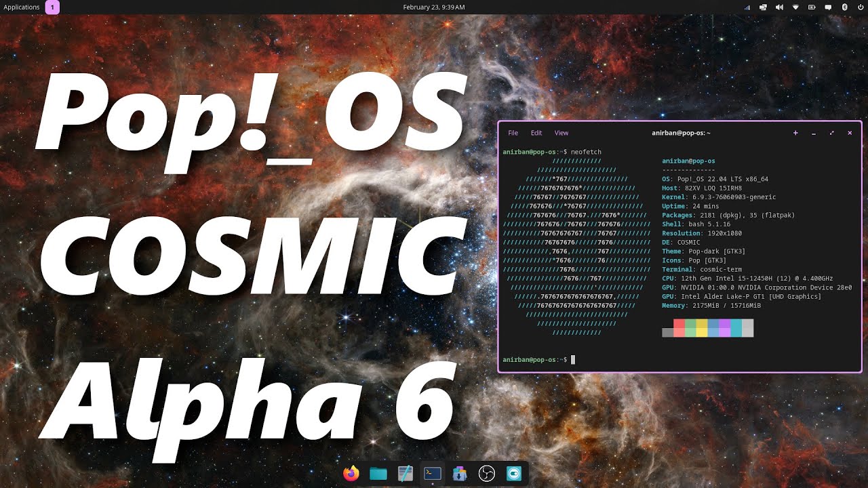Click the Shell: bash 5.1.16 line
This screenshot has width=868, height=488.
[696, 224]
